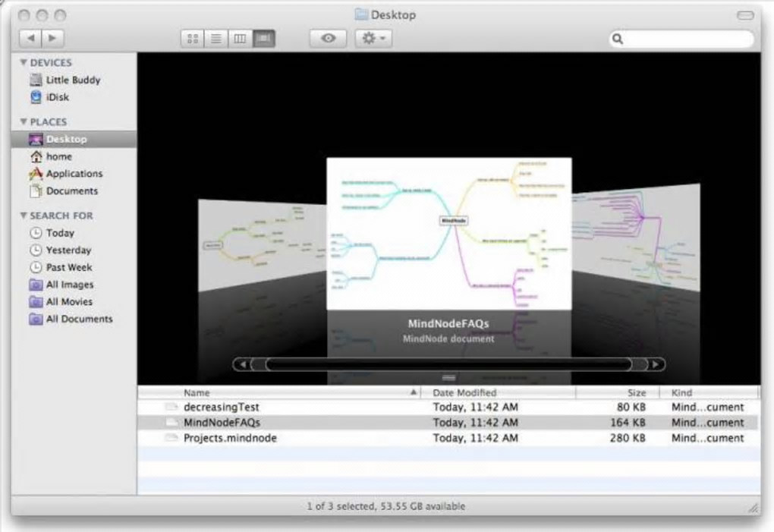Click the search field
The image size is (774, 532).
(681, 39)
